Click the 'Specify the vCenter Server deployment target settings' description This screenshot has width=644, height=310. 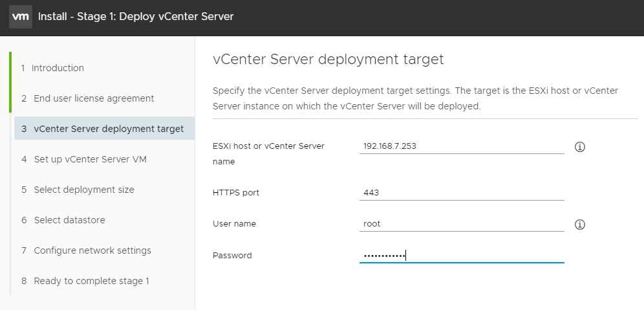pyautogui.click(x=415, y=98)
